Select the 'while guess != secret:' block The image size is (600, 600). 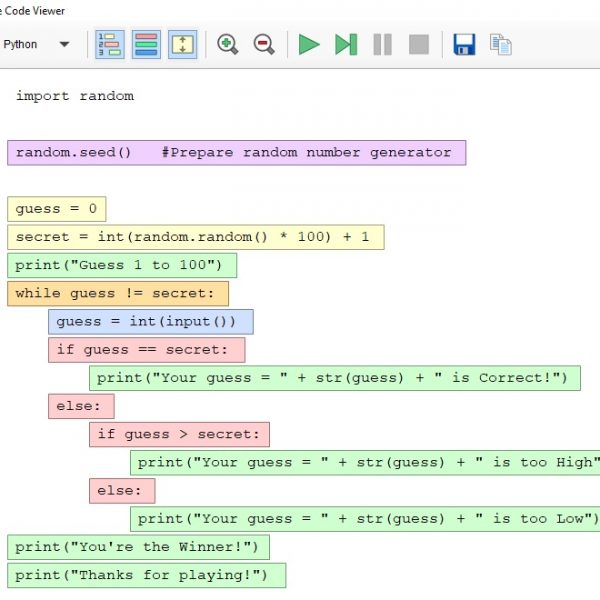click(118, 293)
